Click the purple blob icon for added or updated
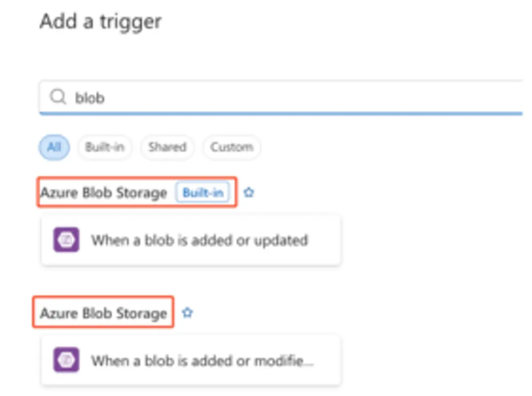 (66, 240)
